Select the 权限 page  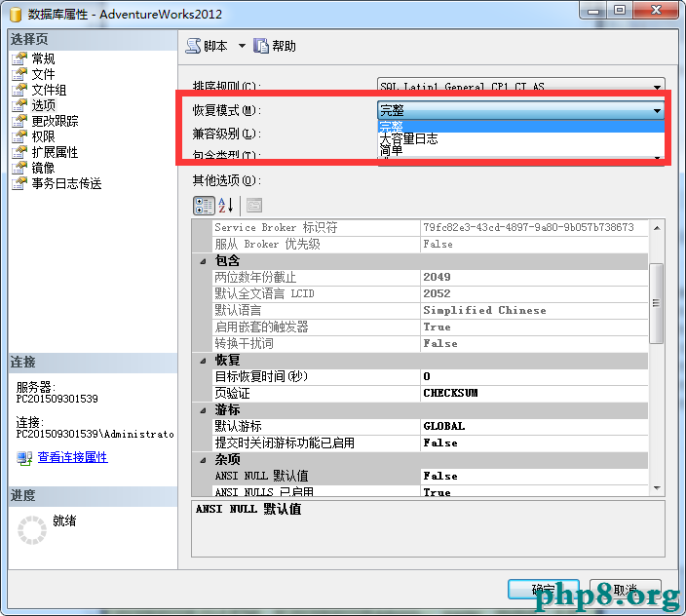pos(43,136)
